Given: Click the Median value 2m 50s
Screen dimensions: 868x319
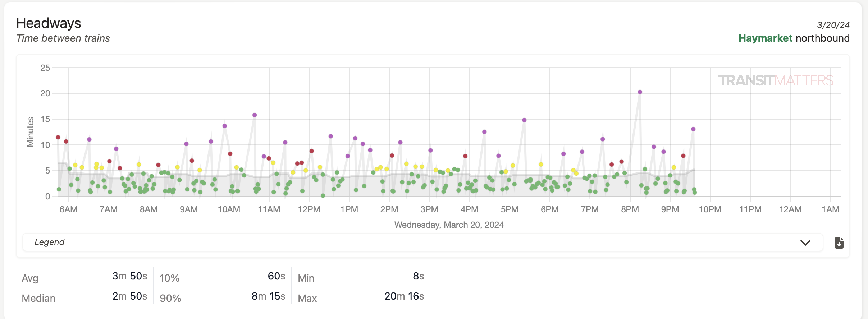Looking at the screenshot, I should click(129, 296).
